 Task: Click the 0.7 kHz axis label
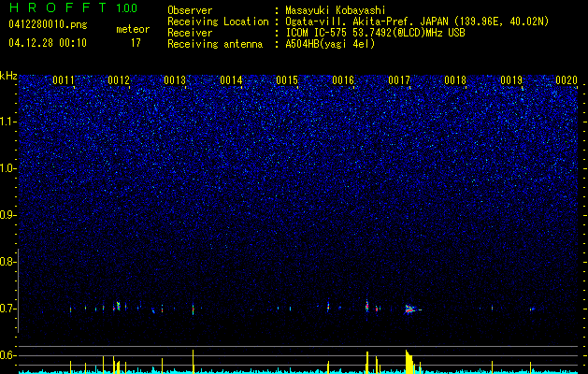(x=8, y=309)
